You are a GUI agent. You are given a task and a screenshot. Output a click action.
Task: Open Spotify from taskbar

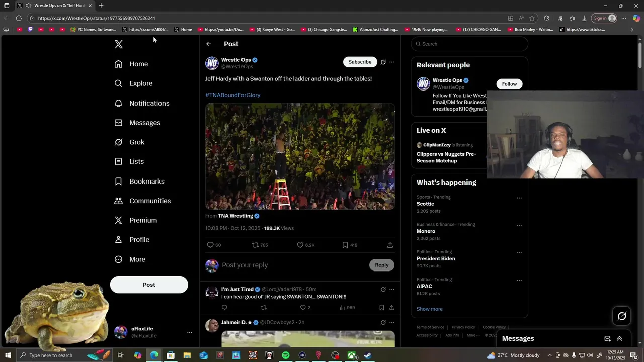(285, 355)
